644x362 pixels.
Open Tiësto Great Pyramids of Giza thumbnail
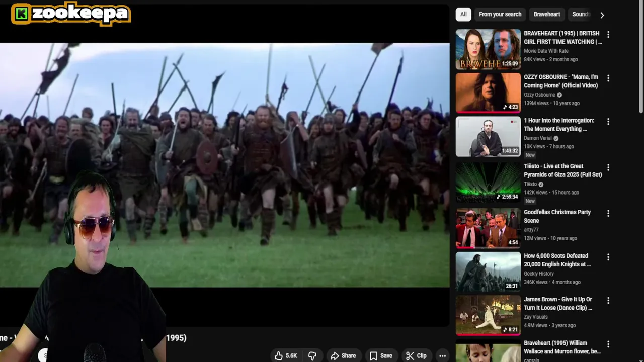click(x=488, y=182)
